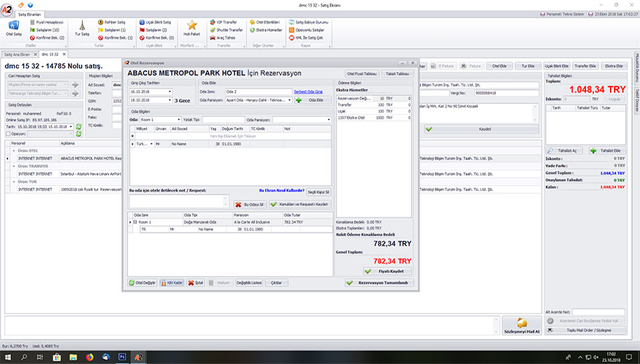Open the Satış Bakiye Durumu report

click(x=309, y=22)
